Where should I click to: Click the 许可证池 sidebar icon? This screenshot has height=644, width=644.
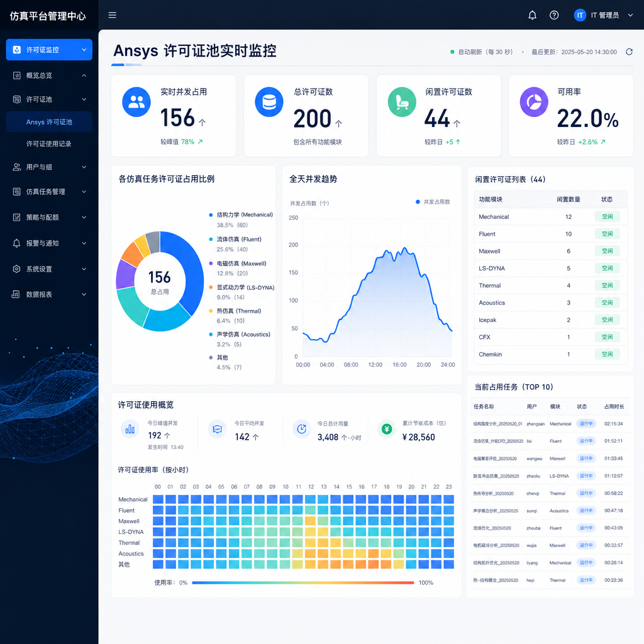[17, 99]
